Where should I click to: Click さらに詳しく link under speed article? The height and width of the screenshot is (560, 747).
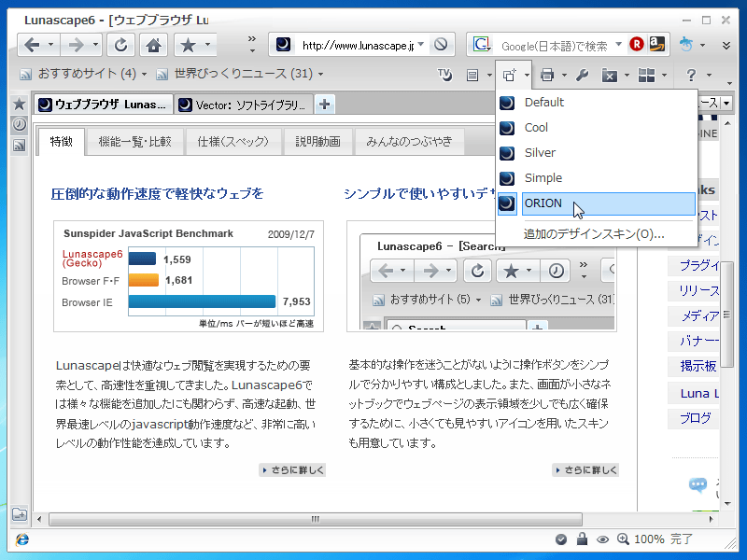click(x=292, y=470)
